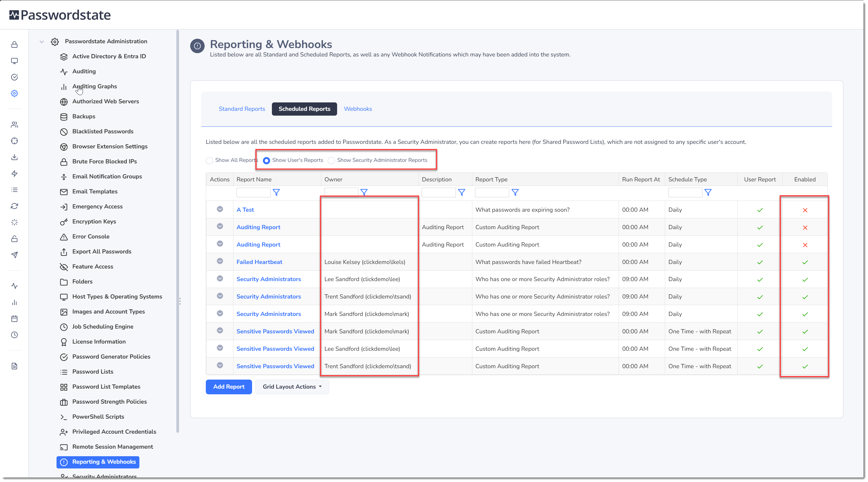Open Actions dropdown for Lee Sandford's Sensitive Passwords Viewed row

pyautogui.click(x=220, y=348)
